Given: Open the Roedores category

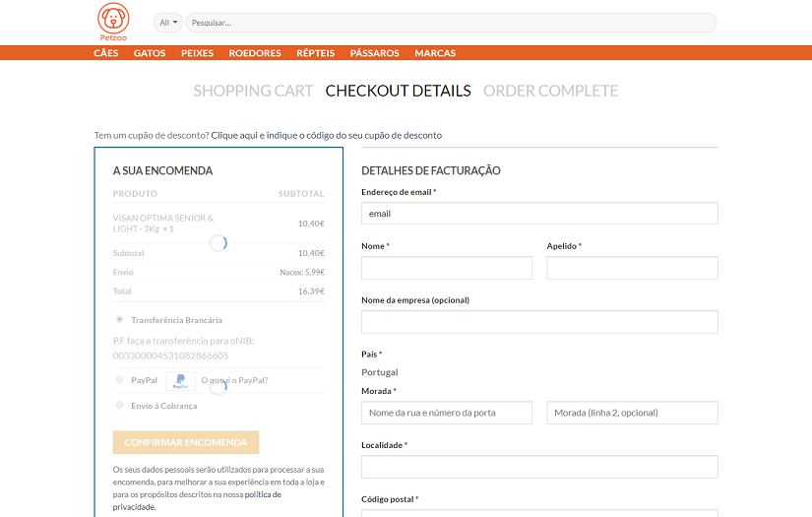Looking at the screenshot, I should point(255,53).
